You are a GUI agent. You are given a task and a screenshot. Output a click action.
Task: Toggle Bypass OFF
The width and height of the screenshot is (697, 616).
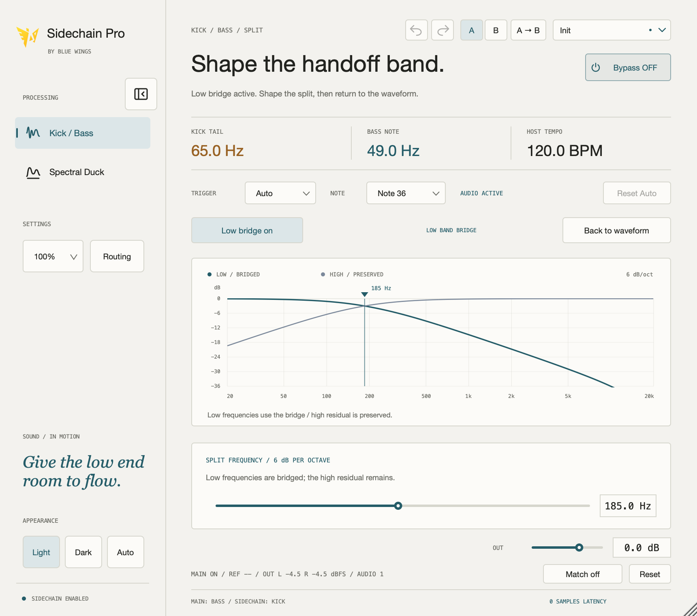[628, 67]
